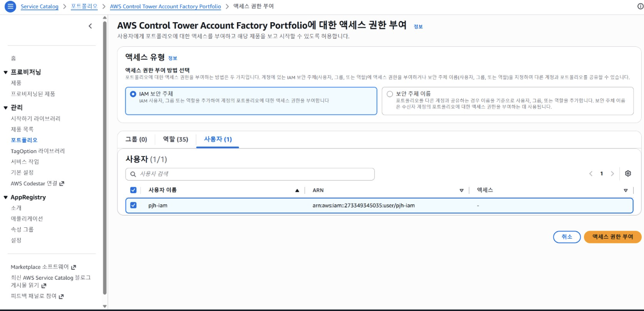Screen dimensions: 644x311
Task: Sort table by 액세스 column arrow
Action: (x=626, y=190)
